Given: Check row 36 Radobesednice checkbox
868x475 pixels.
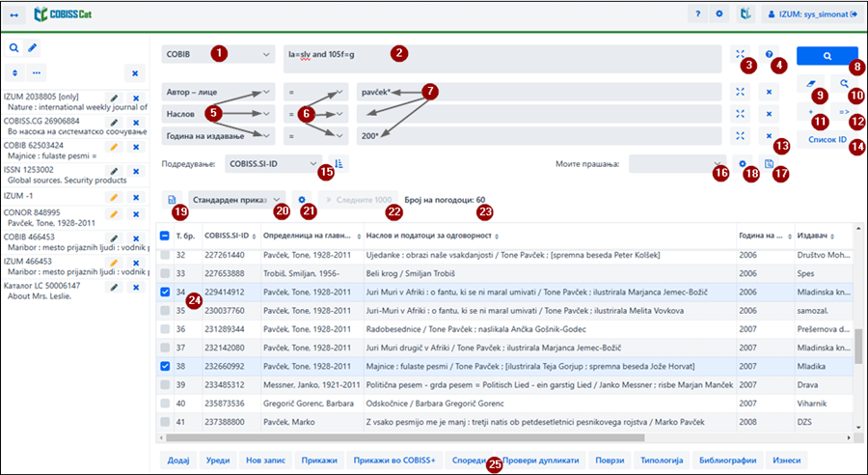Looking at the screenshot, I should click(x=165, y=329).
